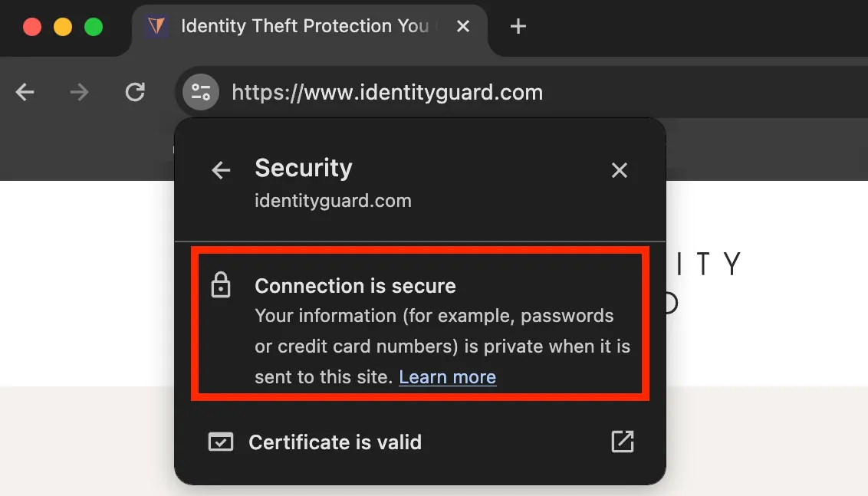Click the certificate checkmark icon
Screen dimensions: 868x496
click(x=220, y=442)
